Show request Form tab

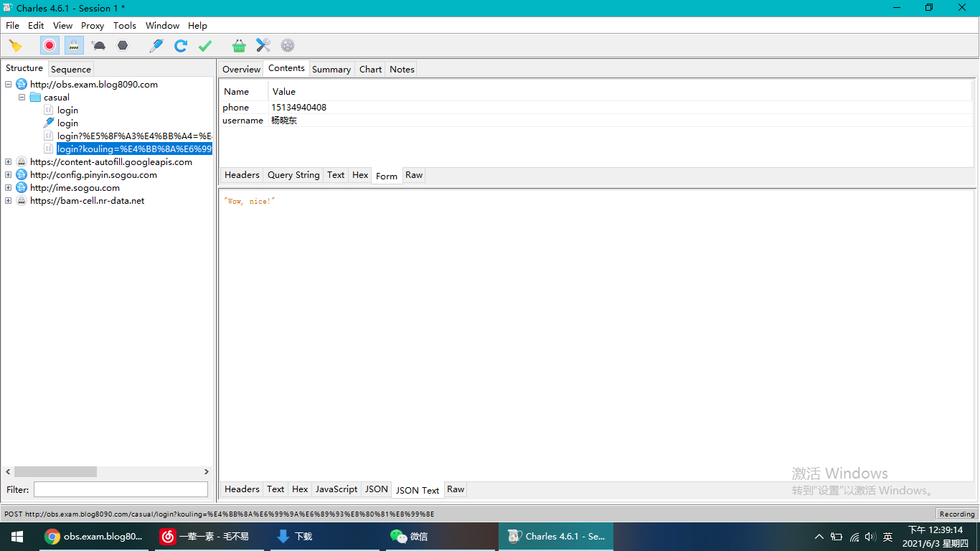(387, 176)
